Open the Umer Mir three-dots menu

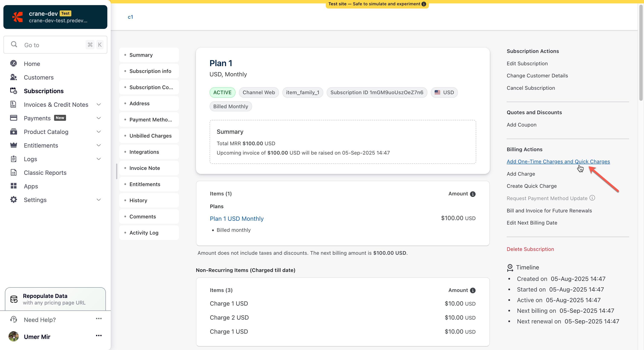coord(99,336)
